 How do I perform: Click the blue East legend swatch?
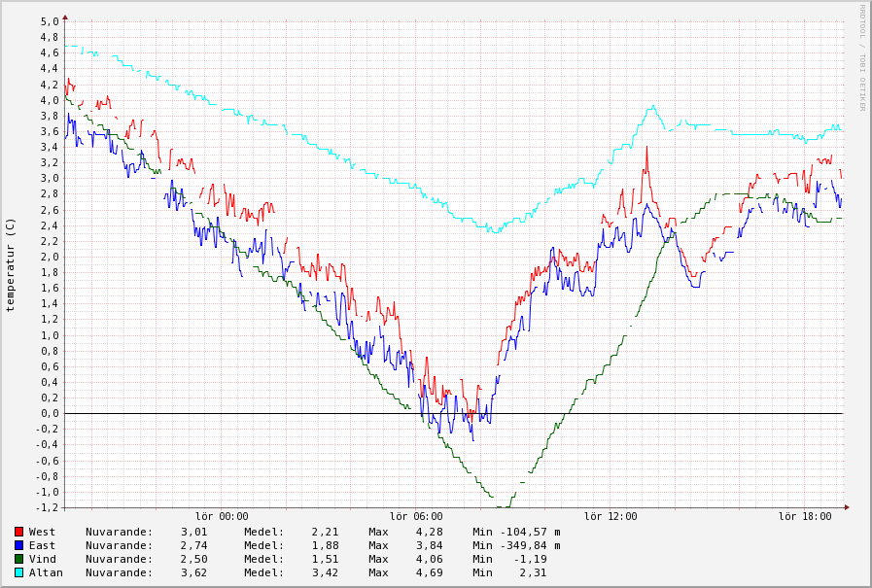point(18,545)
